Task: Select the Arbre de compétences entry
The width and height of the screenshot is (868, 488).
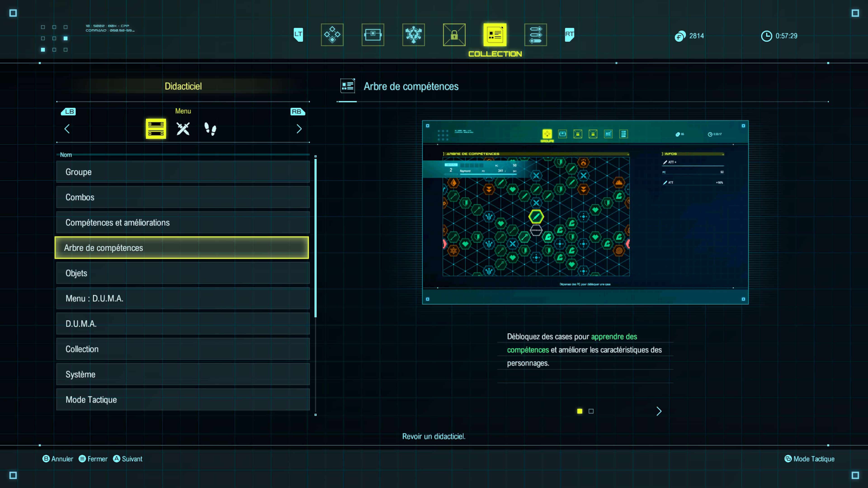Action: tap(182, 248)
